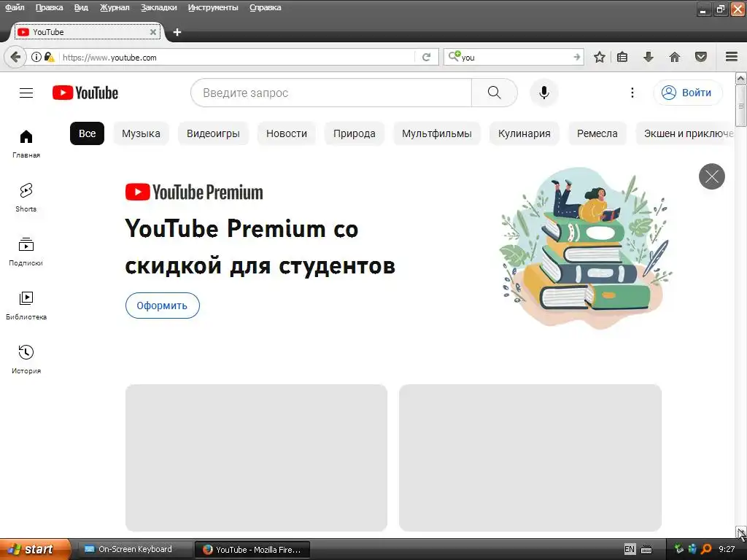Viewport: 747px width, 560px height.
Task: Click the Войти sign-in button
Action: click(x=688, y=93)
